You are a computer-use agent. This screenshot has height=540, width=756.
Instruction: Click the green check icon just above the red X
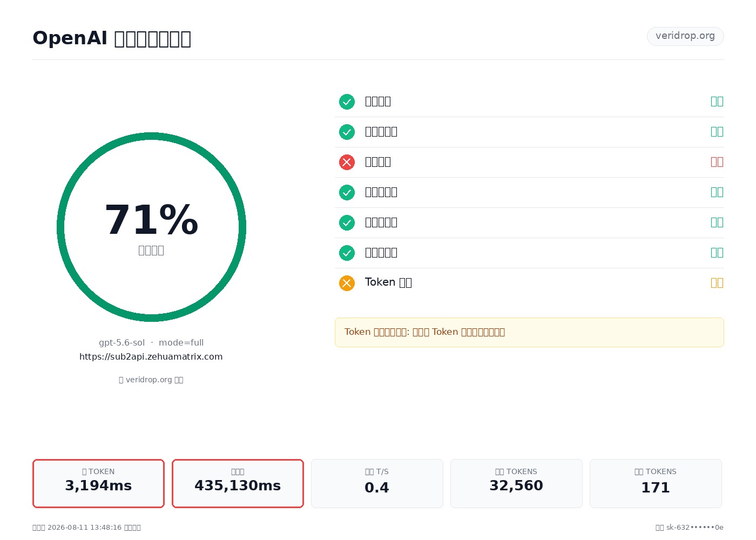click(347, 132)
